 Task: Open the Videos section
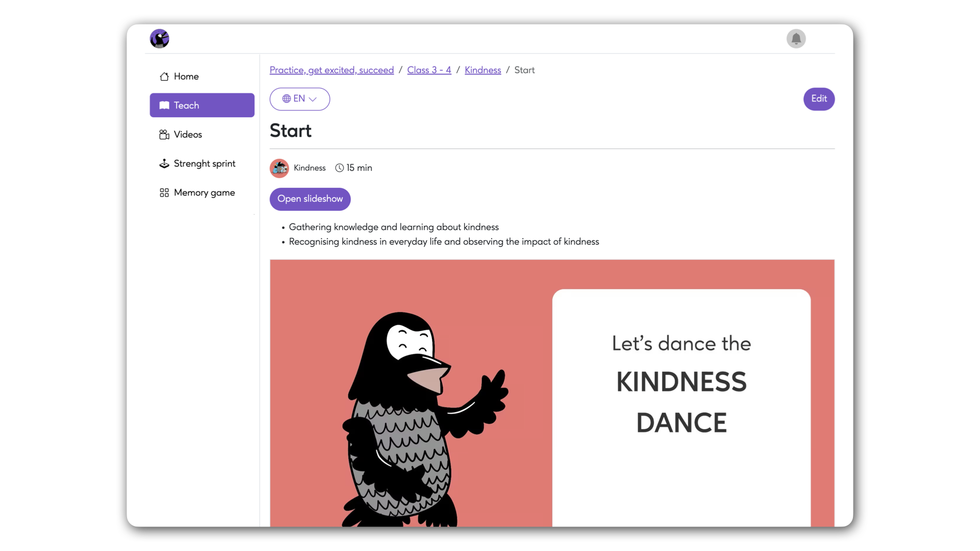(x=202, y=135)
